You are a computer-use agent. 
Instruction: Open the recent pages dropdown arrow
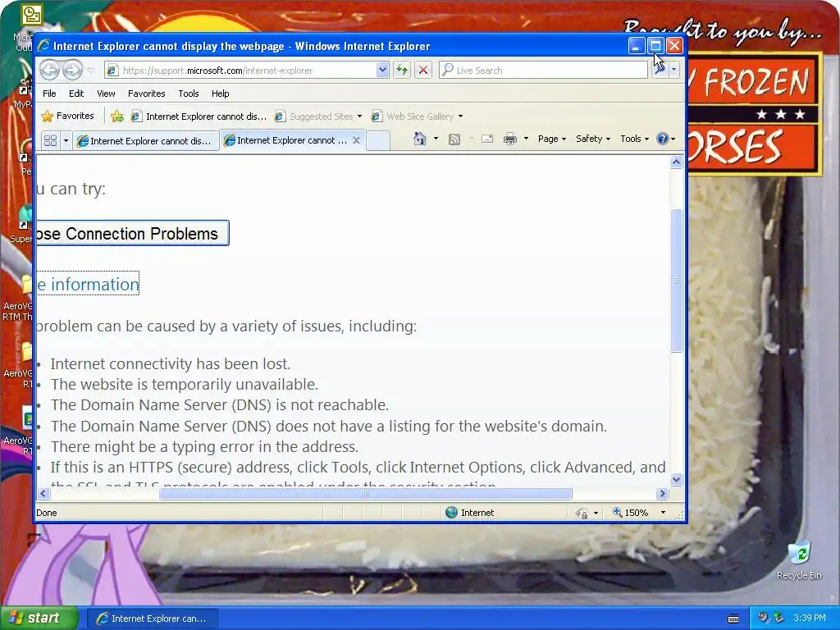[90, 71]
